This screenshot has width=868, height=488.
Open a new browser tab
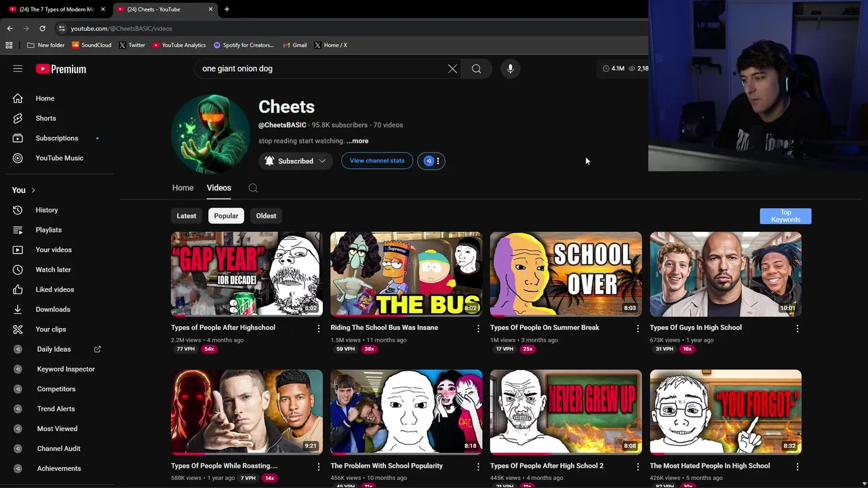pyautogui.click(x=226, y=9)
